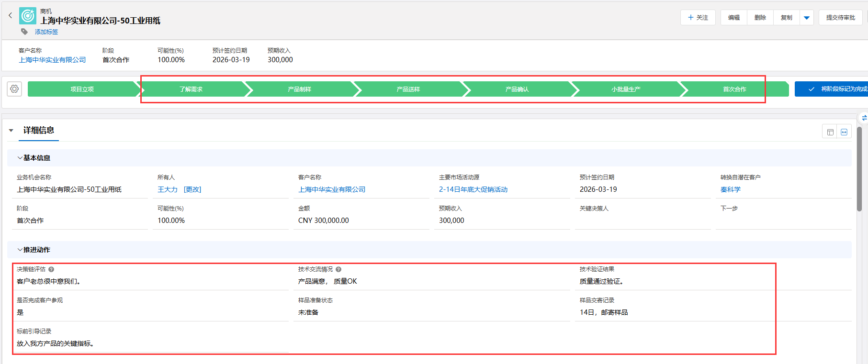The height and width of the screenshot is (364, 868).
Task: Select the 产品送样 stage
Action: tap(408, 89)
